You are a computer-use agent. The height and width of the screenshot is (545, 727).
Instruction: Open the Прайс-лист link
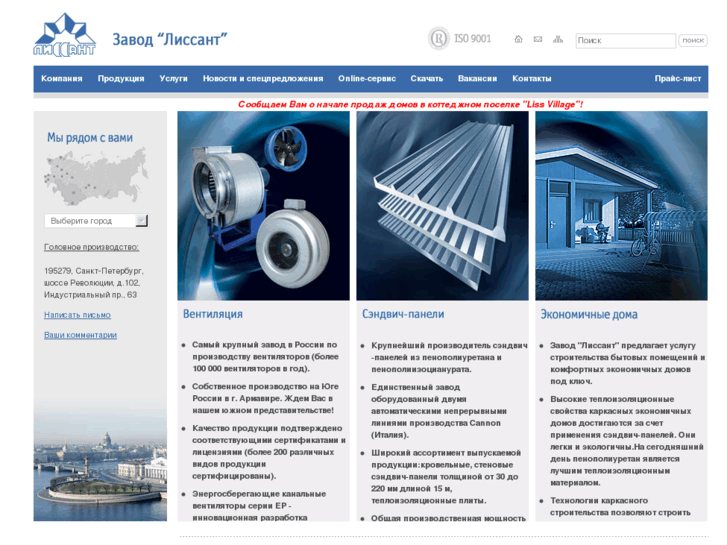click(x=678, y=78)
